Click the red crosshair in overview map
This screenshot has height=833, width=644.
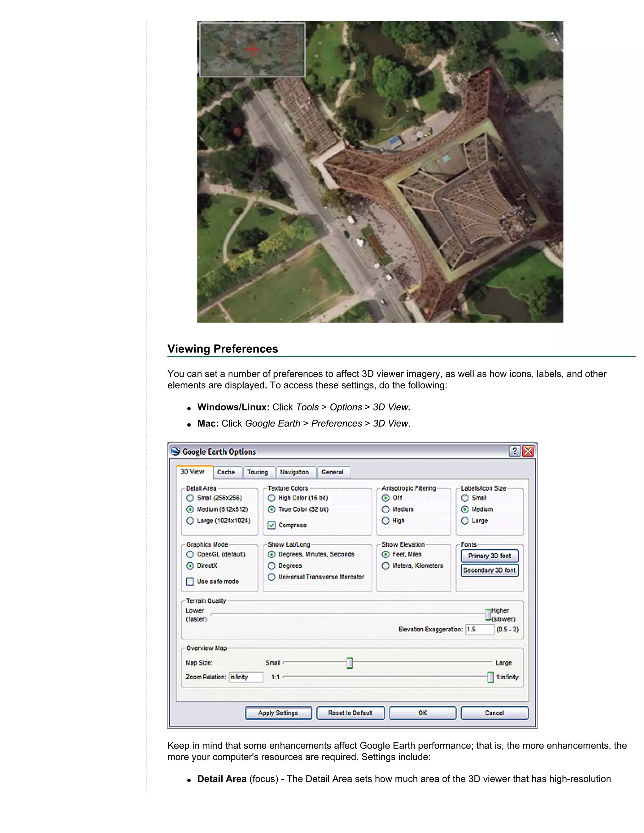(252, 50)
